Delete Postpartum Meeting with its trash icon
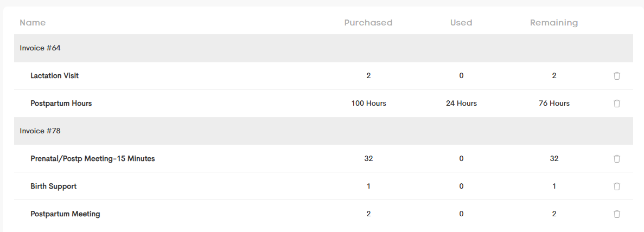Screen dimensions: 644x232 [x=616, y=214]
